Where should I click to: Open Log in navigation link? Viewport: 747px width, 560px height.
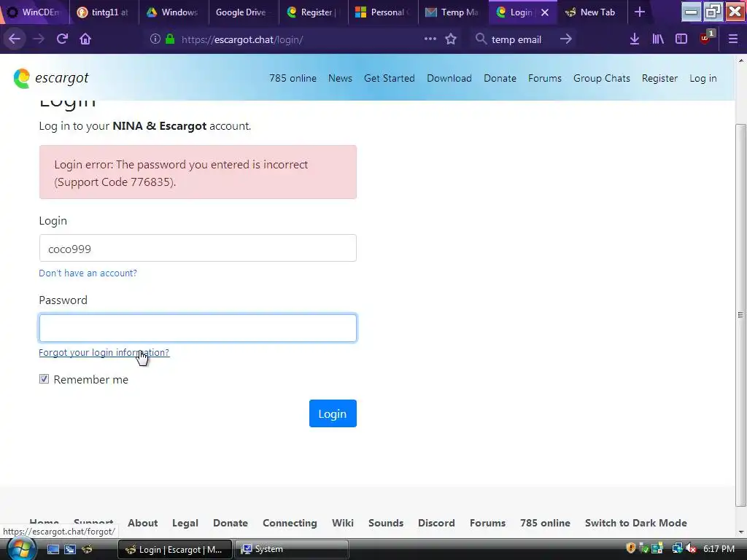[x=703, y=78]
